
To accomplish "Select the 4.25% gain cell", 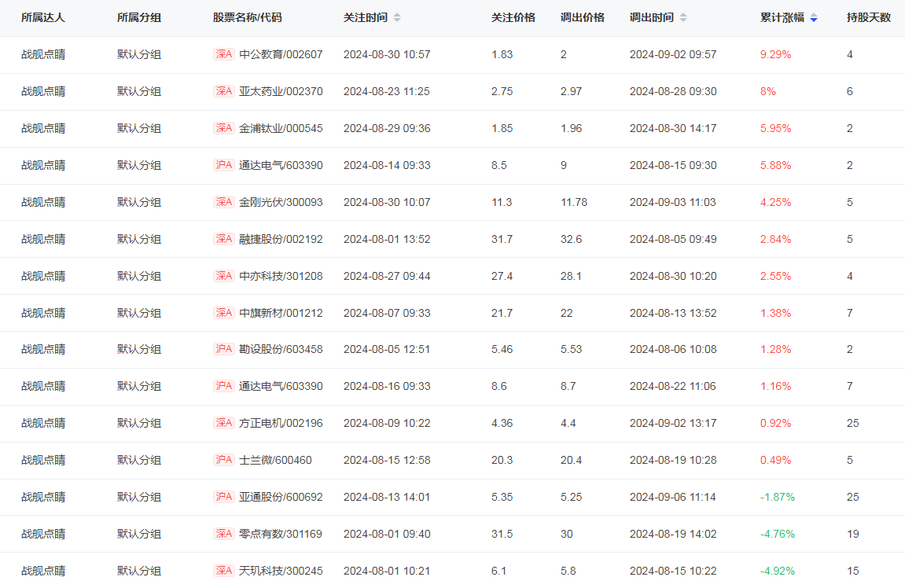I will click(776, 202).
